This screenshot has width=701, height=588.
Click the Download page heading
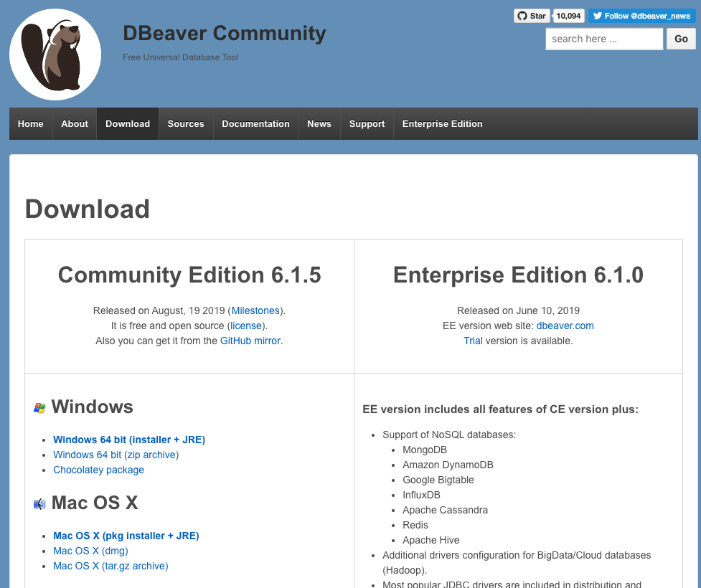pos(88,209)
